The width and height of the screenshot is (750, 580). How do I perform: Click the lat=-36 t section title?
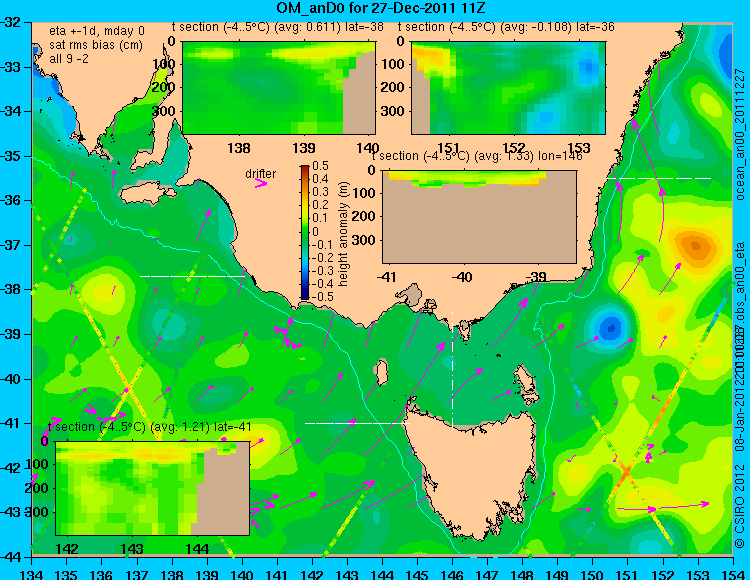506,27
